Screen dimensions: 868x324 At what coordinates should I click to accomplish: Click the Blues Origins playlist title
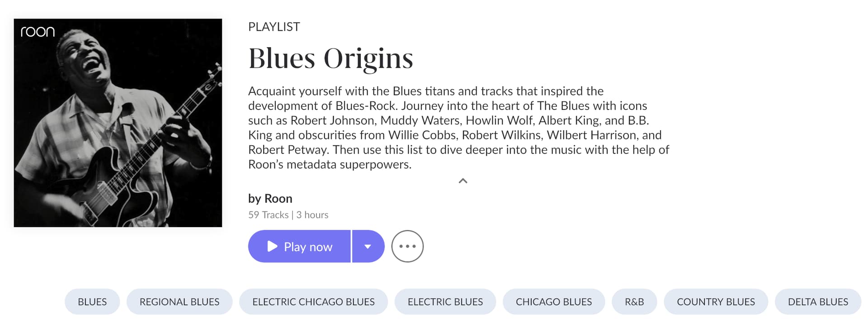click(x=330, y=58)
